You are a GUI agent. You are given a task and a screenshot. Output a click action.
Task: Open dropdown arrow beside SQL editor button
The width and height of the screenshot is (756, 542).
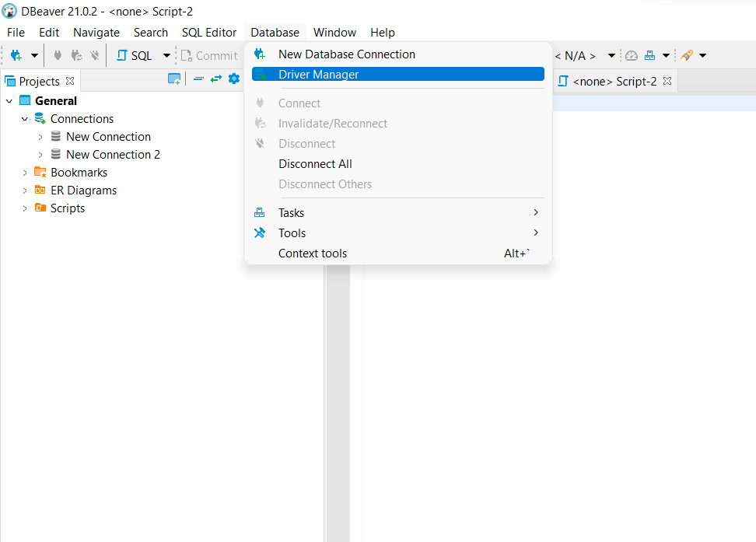(166, 55)
